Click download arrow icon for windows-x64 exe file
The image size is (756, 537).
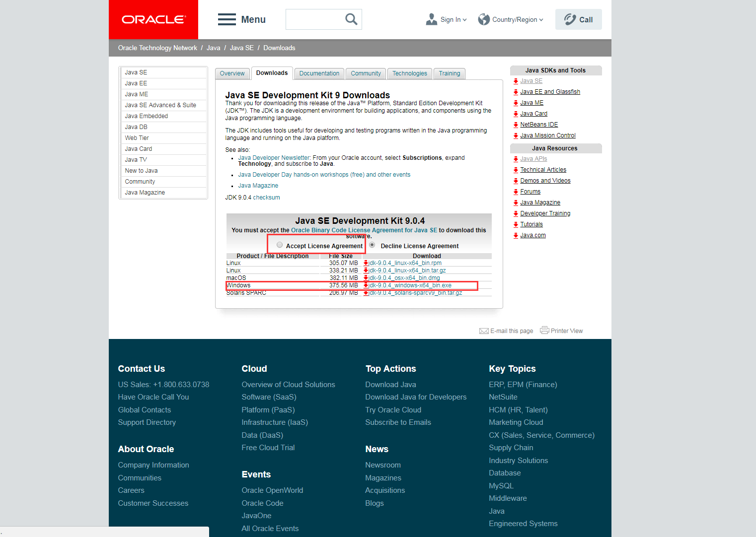366,285
